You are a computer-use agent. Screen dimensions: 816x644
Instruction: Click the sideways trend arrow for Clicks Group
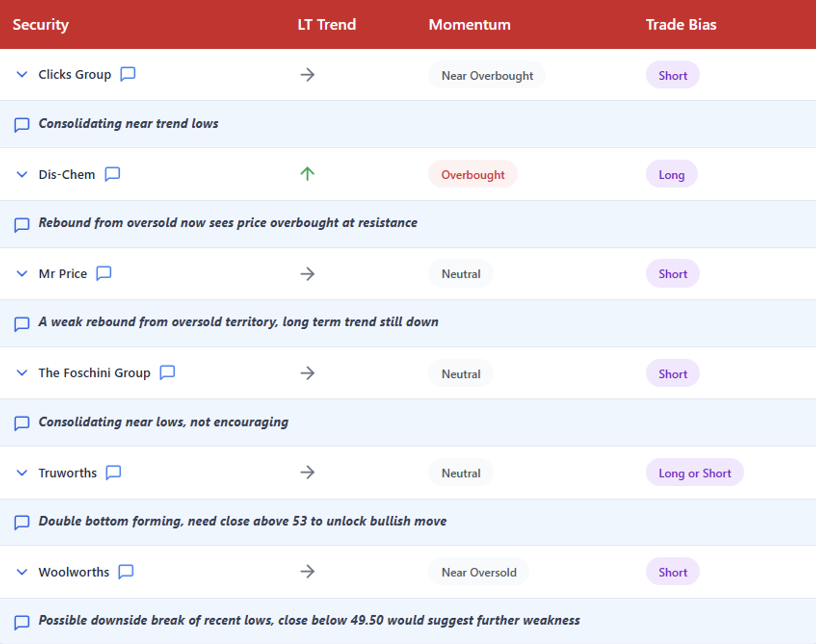pyautogui.click(x=307, y=75)
